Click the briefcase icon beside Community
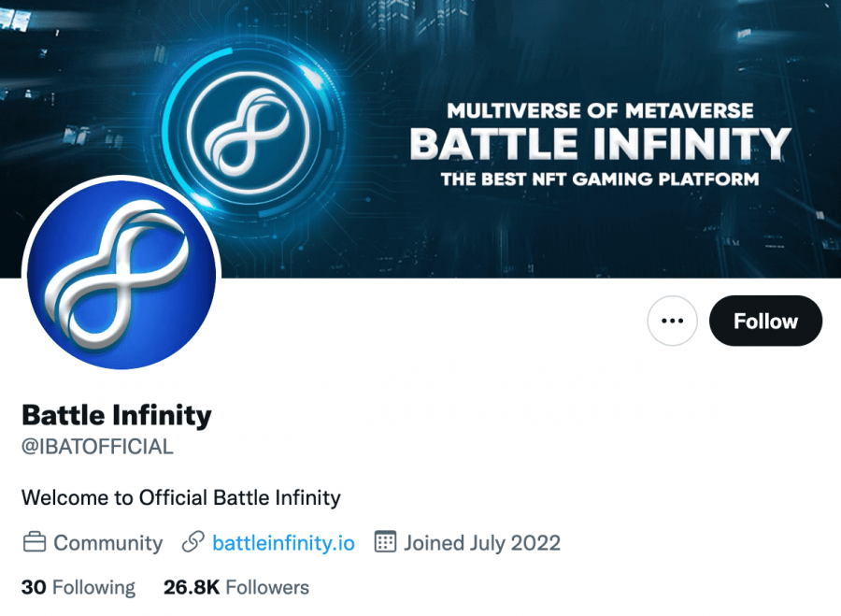 [x=35, y=542]
